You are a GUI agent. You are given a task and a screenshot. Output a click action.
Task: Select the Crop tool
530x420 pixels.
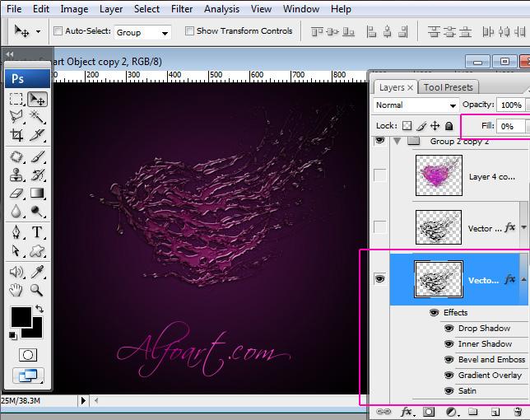16,136
